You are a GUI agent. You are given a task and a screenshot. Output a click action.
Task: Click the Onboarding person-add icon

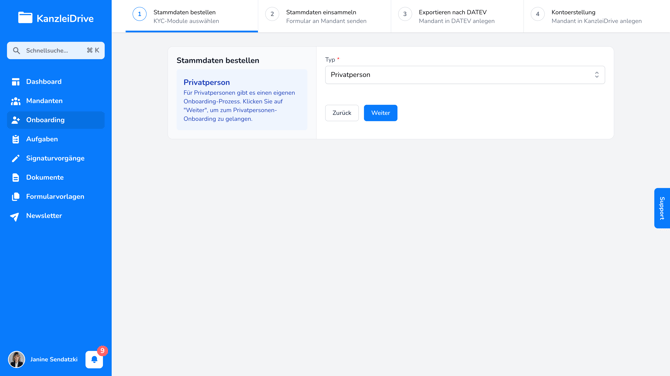16,120
